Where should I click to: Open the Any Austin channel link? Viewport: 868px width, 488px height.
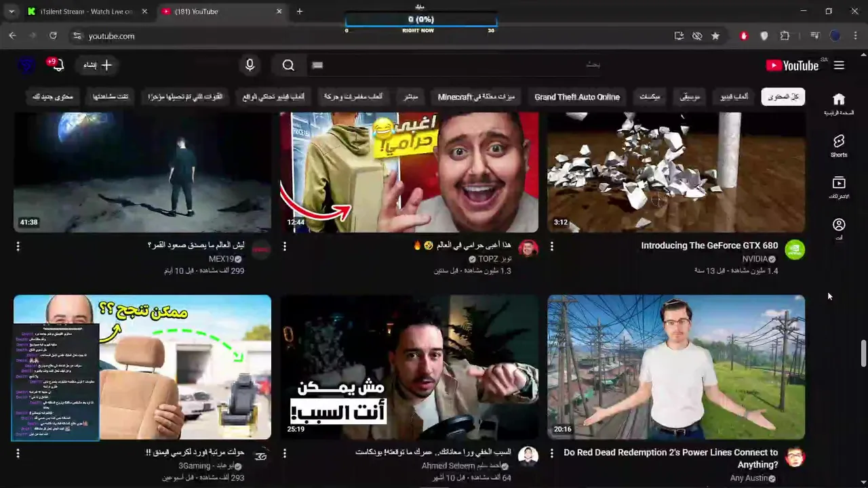pos(749,478)
